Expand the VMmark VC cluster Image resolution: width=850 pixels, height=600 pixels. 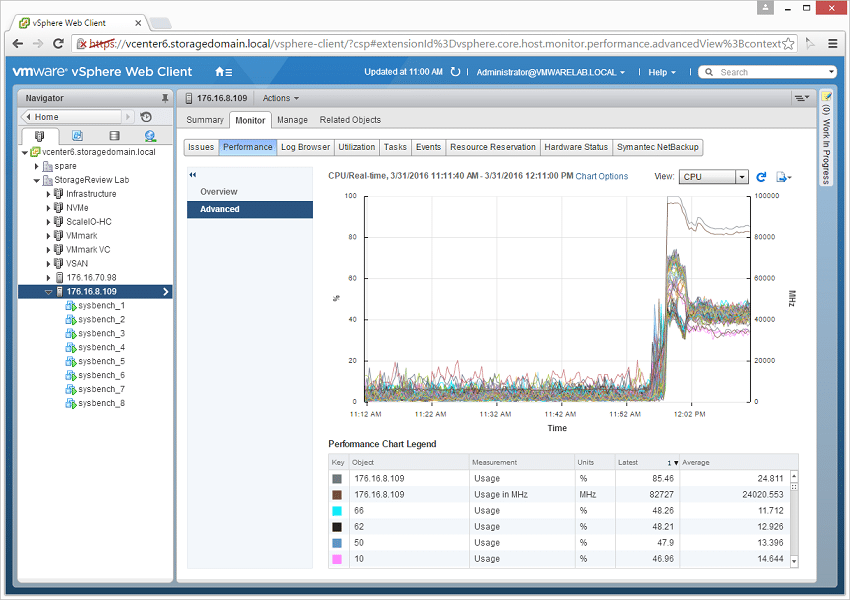point(48,250)
